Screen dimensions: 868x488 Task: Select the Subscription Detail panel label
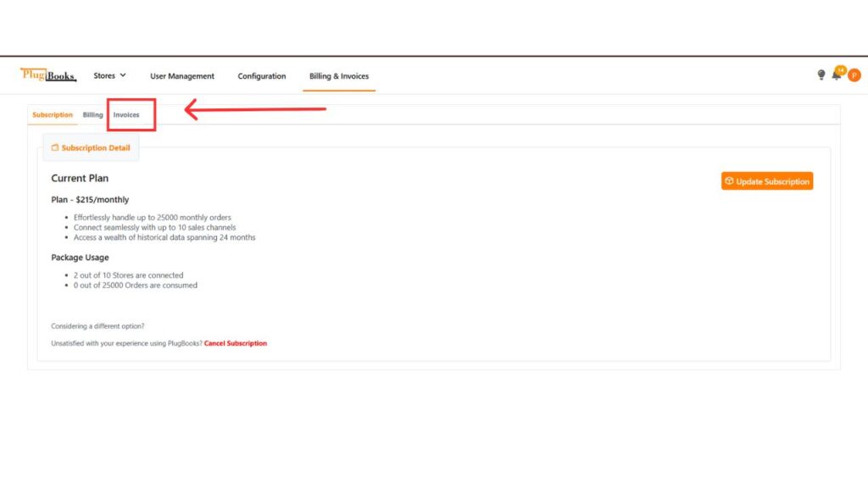click(96, 148)
